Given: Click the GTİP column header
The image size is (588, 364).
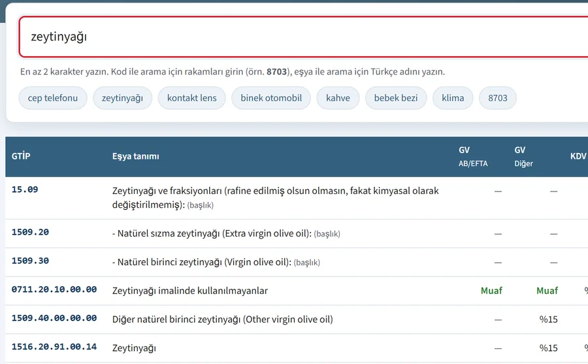Looking at the screenshot, I should pyautogui.click(x=21, y=156).
